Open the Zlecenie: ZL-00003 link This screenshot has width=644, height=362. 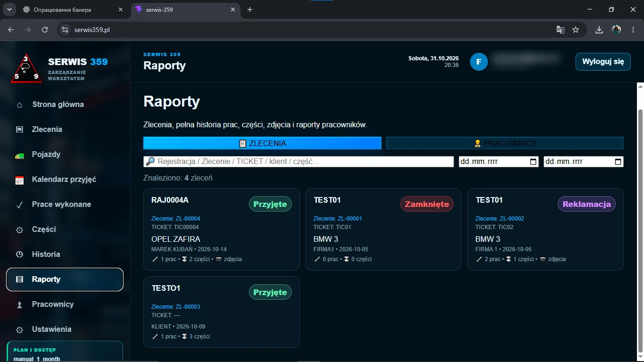click(176, 307)
